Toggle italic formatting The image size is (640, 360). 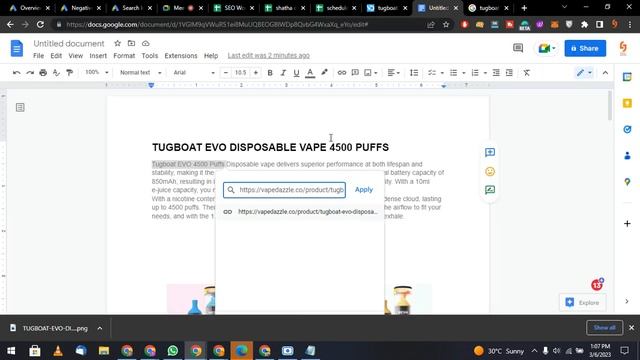pos(283,73)
